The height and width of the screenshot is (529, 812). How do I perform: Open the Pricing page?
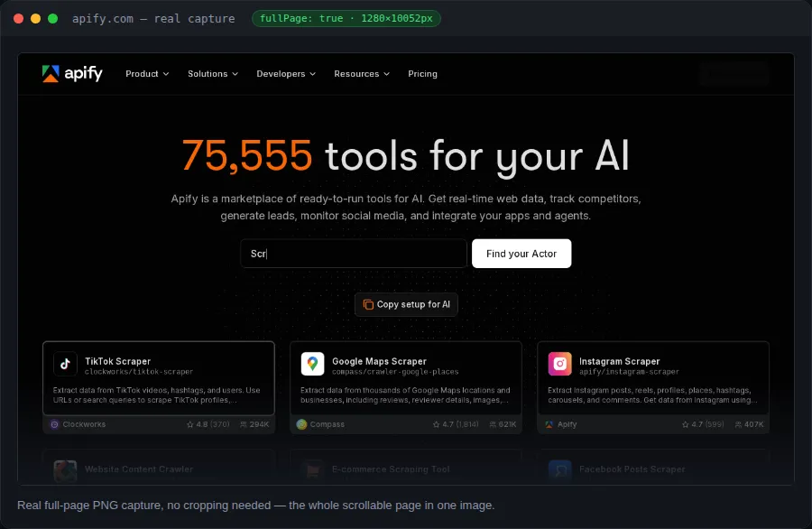pos(422,74)
